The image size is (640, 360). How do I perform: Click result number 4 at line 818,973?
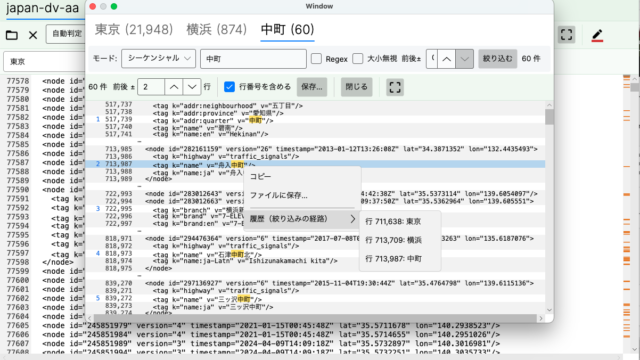click(98, 254)
